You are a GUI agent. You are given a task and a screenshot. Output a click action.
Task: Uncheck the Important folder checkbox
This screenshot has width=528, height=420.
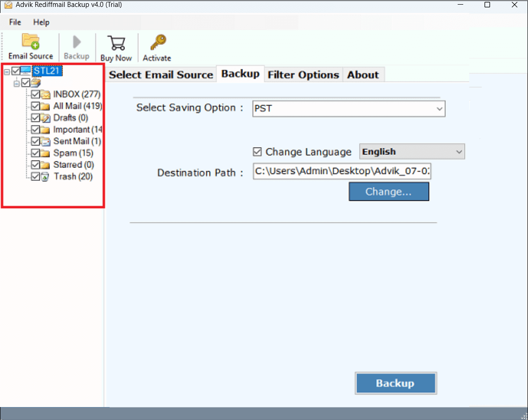tap(35, 130)
